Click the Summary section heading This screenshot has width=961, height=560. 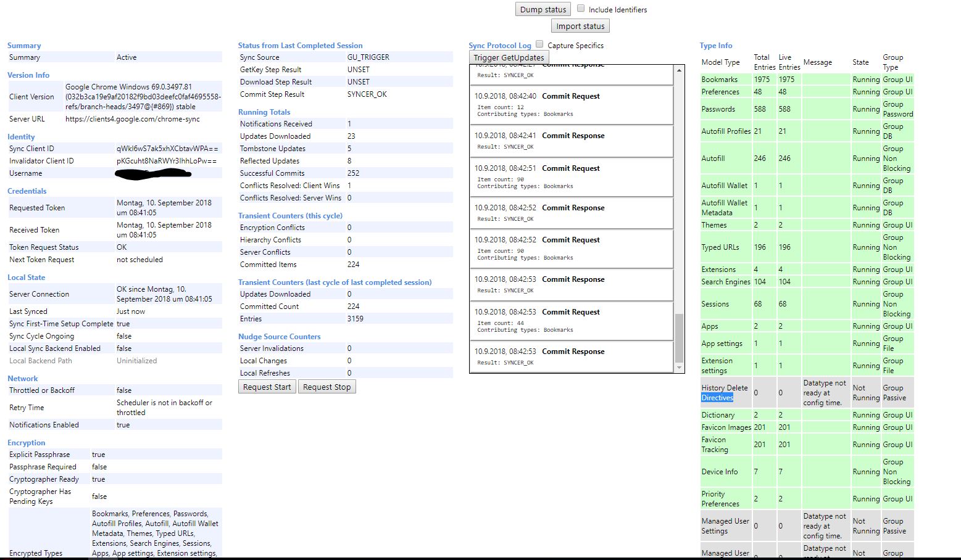[x=24, y=46]
